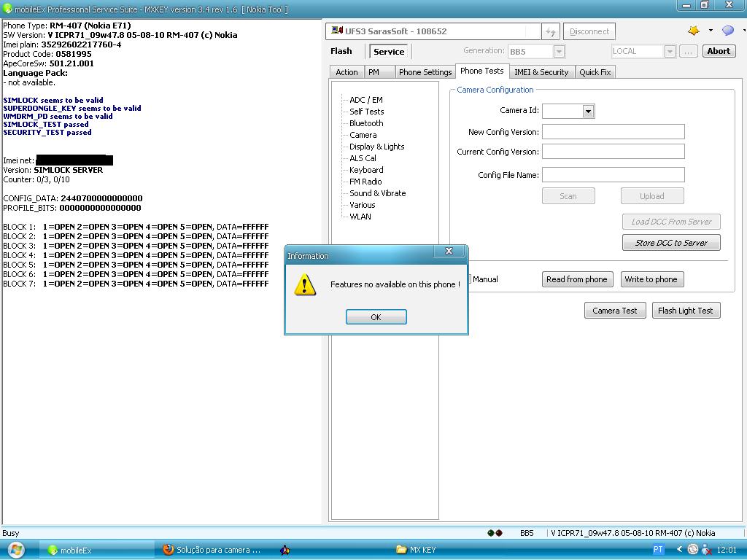Switch to the Quick Fix tab
Screen dimensions: 747x560
tap(595, 72)
